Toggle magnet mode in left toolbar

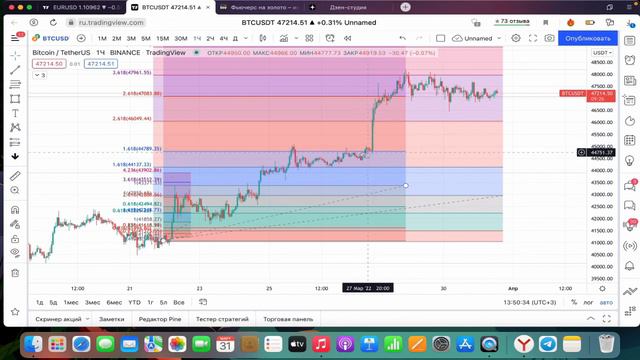[x=15, y=210]
